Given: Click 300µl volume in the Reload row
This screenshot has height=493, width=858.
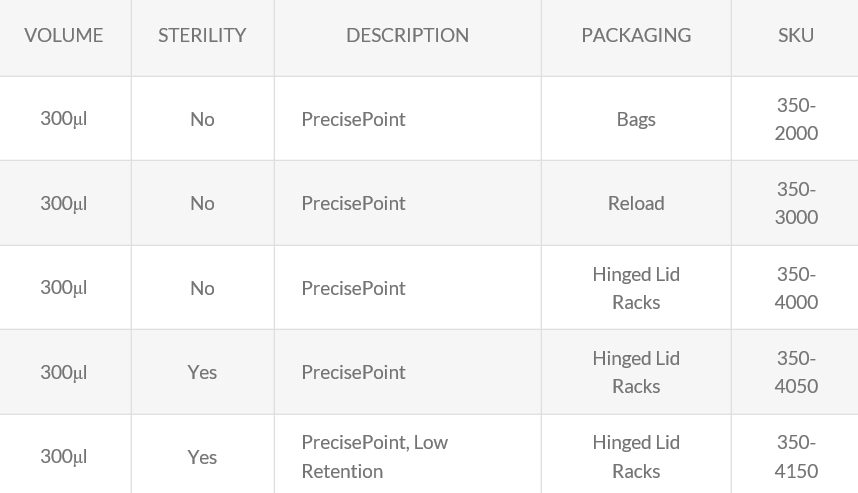Looking at the screenshot, I should (64, 203).
